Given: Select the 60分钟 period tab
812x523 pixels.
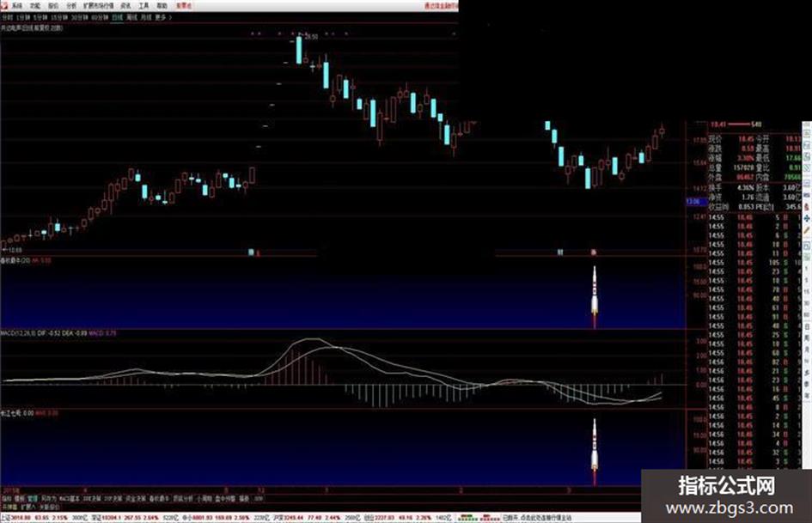Looking at the screenshot, I should [100, 17].
